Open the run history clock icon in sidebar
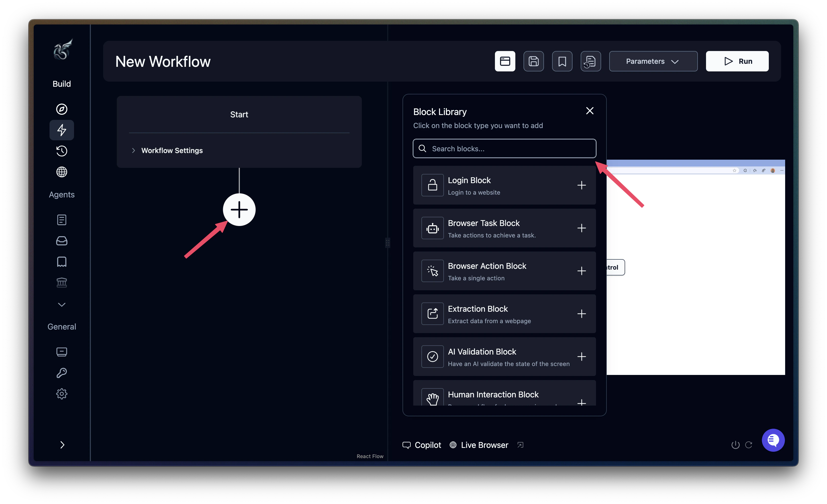Image resolution: width=827 pixels, height=504 pixels. point(62,151)
